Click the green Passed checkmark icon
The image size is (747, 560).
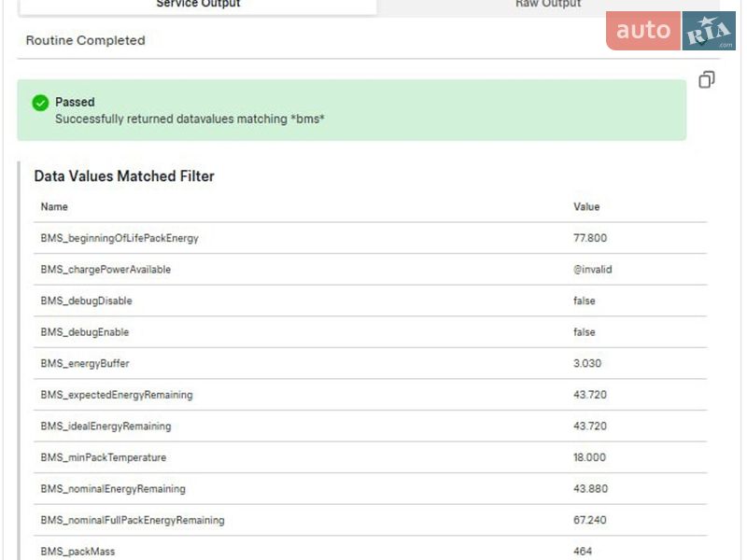click(x=40, y=103)
